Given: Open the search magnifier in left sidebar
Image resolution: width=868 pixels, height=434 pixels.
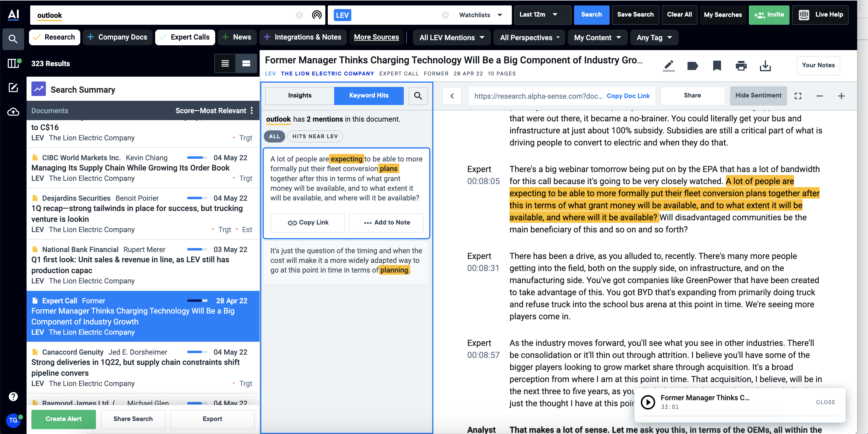Looking at the screenshot, I should [x=13, y=39].
